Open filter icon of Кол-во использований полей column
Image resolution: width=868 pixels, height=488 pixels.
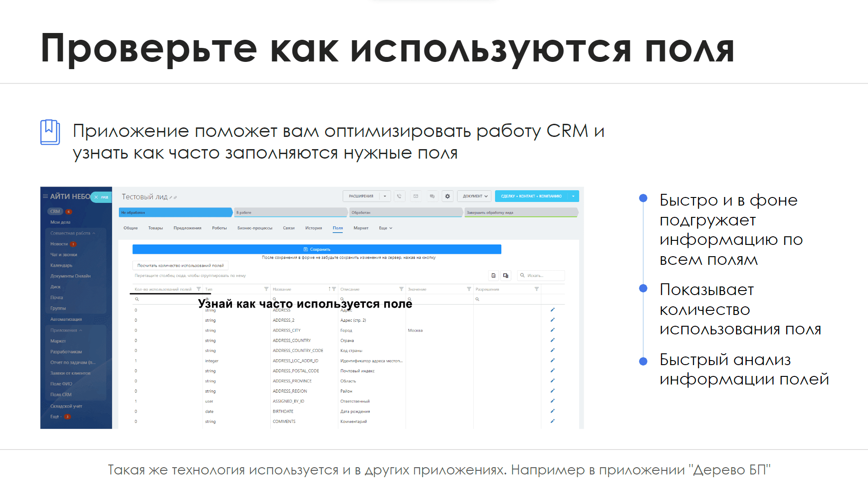click(x=198, y=289)
